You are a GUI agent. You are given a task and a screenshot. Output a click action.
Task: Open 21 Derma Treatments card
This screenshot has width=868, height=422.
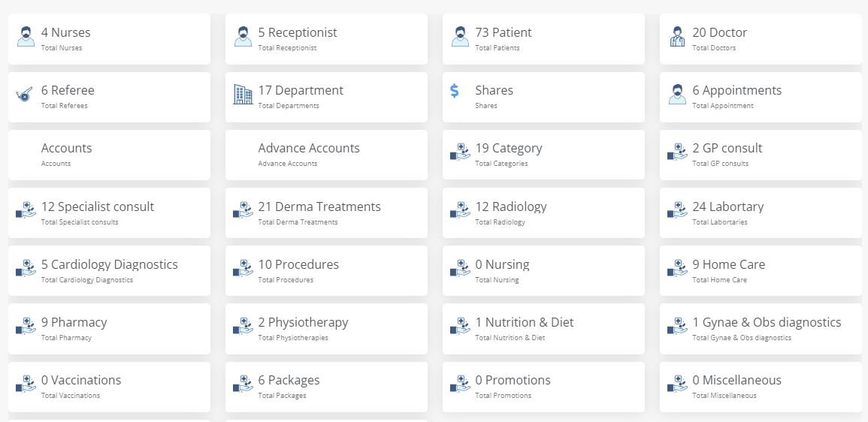click(326, 213)
